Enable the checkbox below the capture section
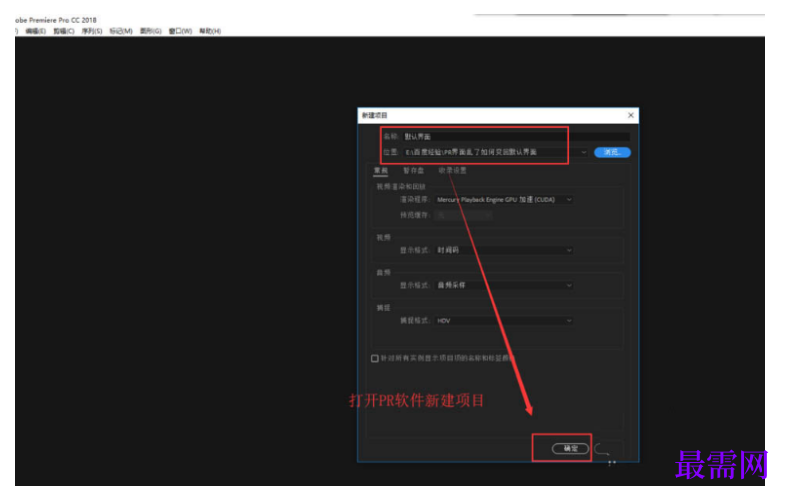Image resolution: width=787 pixels, height=496 pixels. pyautogui.click(x=374, y=358)
